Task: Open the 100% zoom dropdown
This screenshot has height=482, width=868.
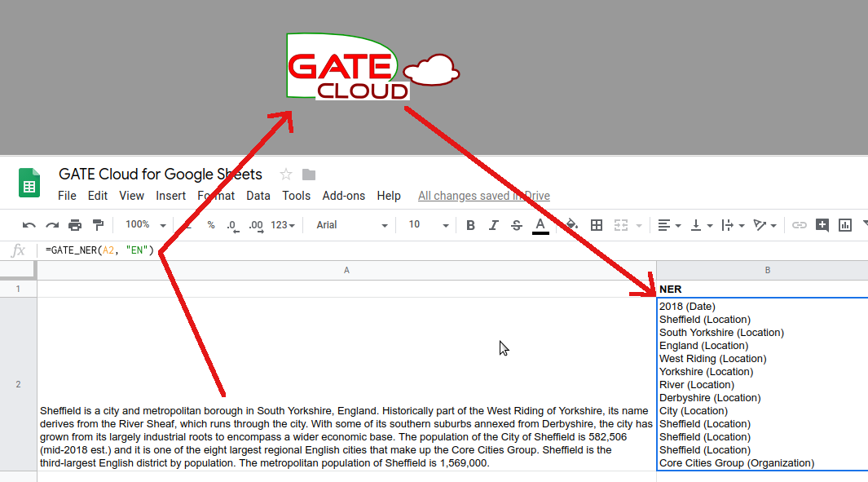Action: click(146, 225)
